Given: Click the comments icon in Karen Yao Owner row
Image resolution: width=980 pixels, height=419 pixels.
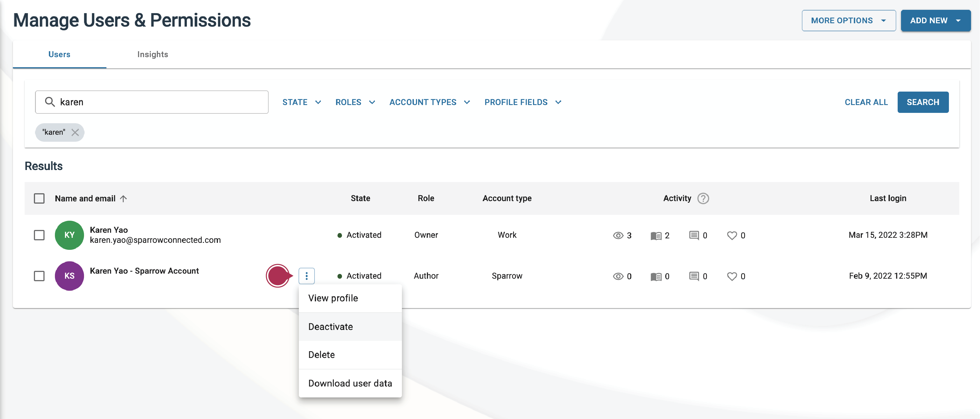Looking at the screenshot, I should click(x=694, y=235).
